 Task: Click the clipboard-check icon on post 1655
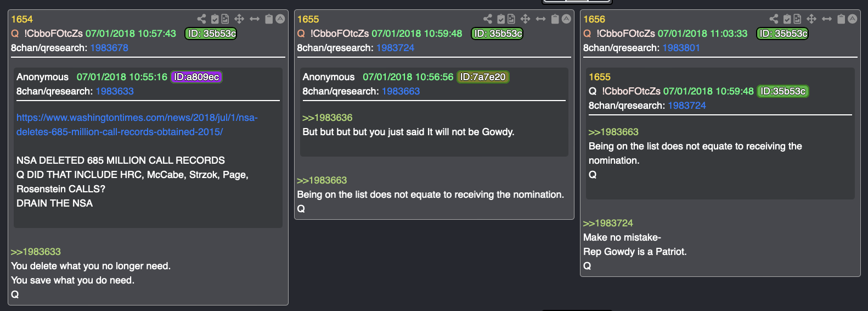point(501,19)
